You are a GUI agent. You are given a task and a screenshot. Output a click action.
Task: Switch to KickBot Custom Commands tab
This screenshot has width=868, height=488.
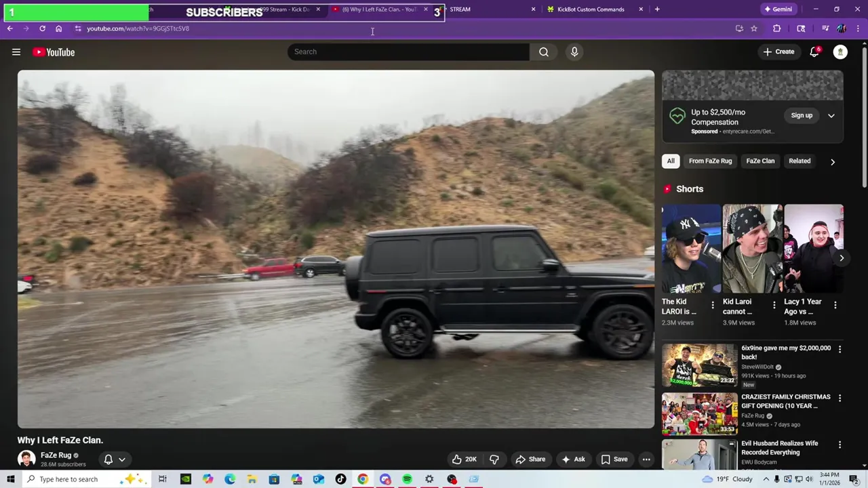[x=595, y=9]
